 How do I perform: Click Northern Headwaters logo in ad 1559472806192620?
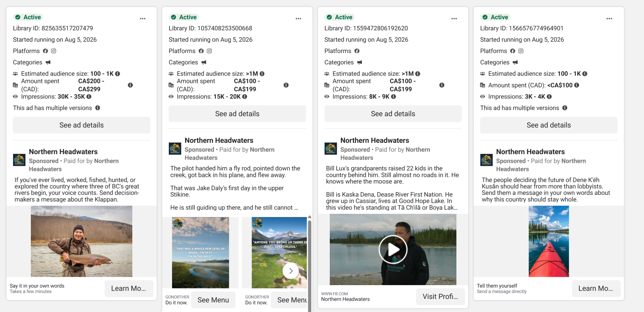(x=331, y=149)
